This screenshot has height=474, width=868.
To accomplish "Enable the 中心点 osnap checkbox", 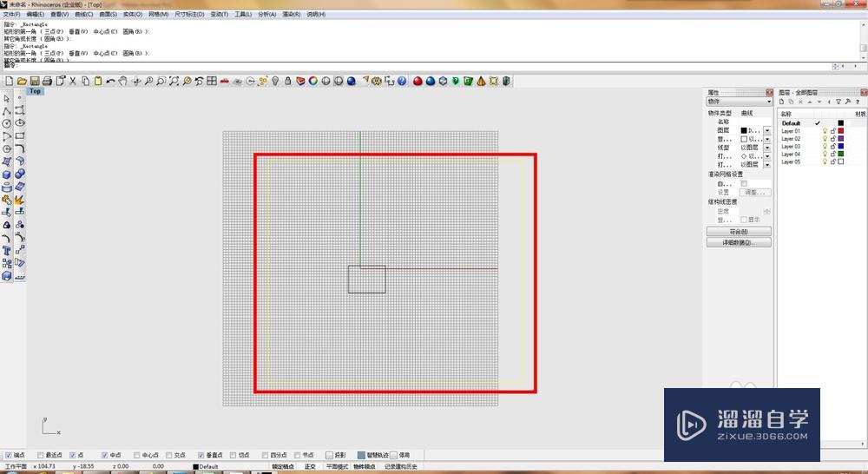I will (x=137, y=455).
